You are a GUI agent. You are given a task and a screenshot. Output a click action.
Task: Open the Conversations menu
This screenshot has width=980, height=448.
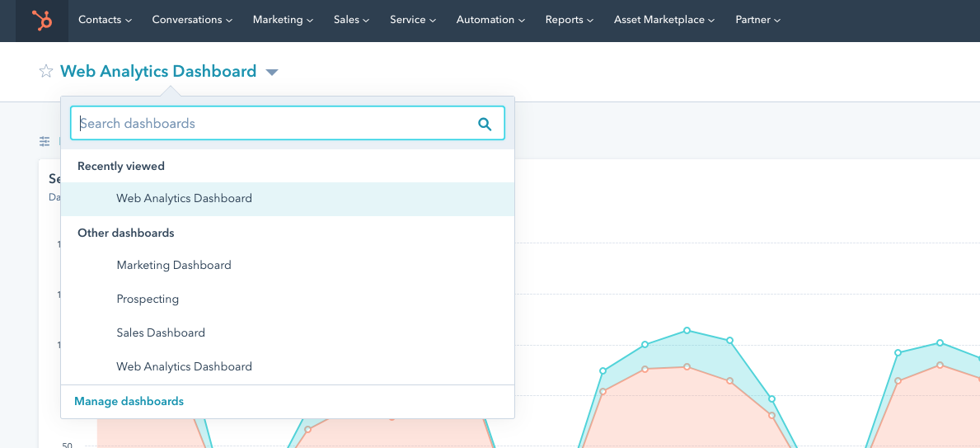[192, 20]
